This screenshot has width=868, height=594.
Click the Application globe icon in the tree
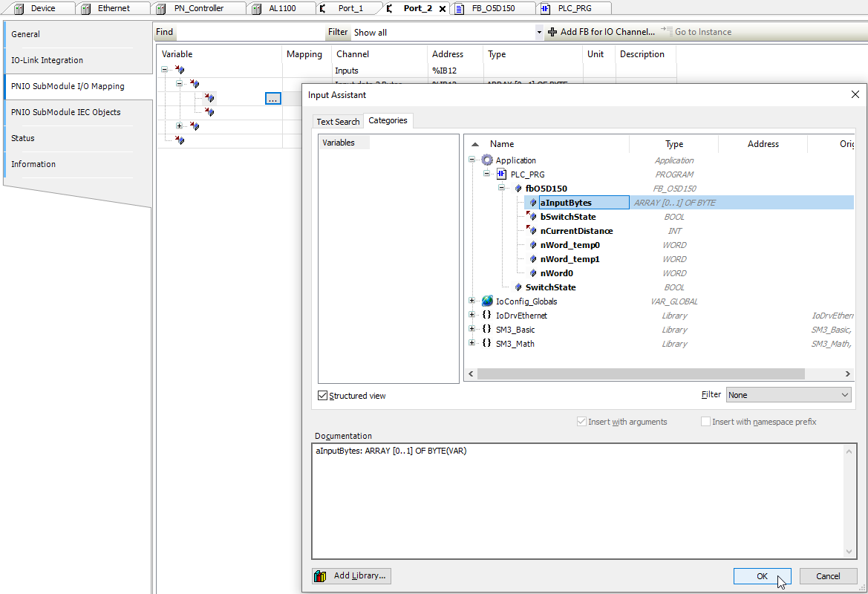coord(486,160)
